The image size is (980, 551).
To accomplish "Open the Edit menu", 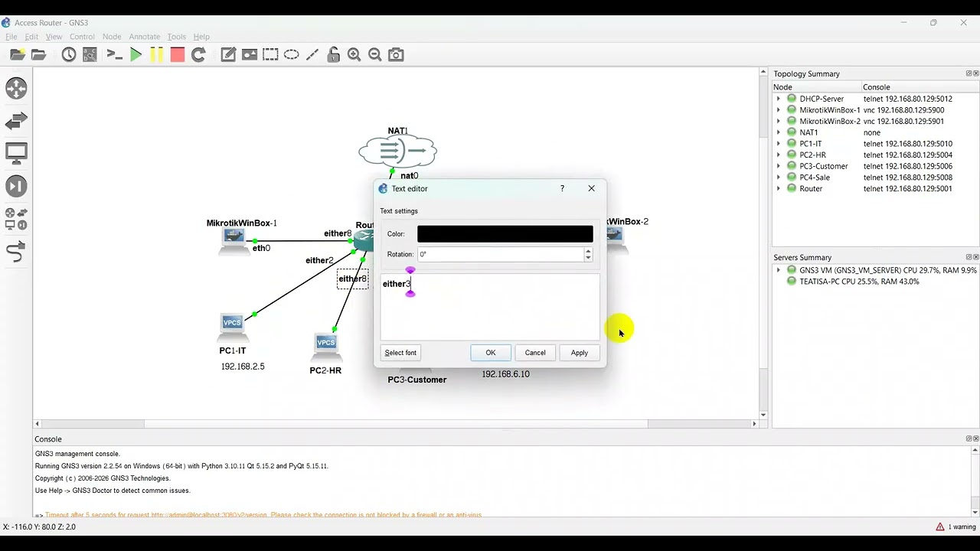I will click(31, 37).
